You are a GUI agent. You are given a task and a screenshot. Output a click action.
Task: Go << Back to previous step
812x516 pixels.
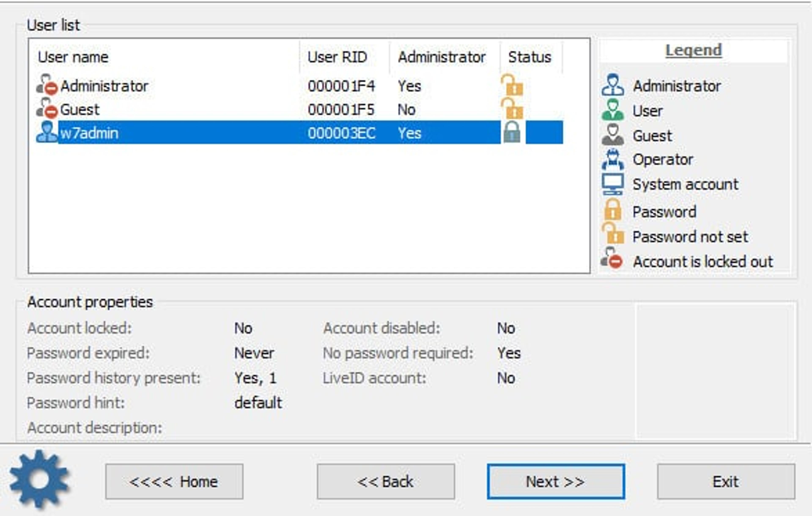pos(386,482)
